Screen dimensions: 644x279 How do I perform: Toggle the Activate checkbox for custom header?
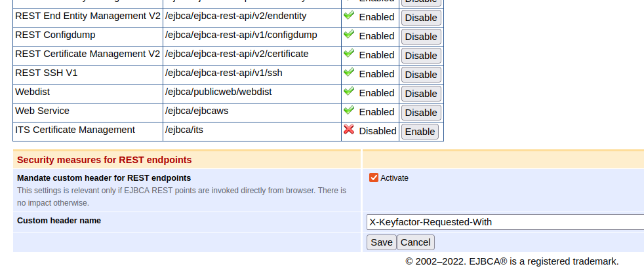374,177
